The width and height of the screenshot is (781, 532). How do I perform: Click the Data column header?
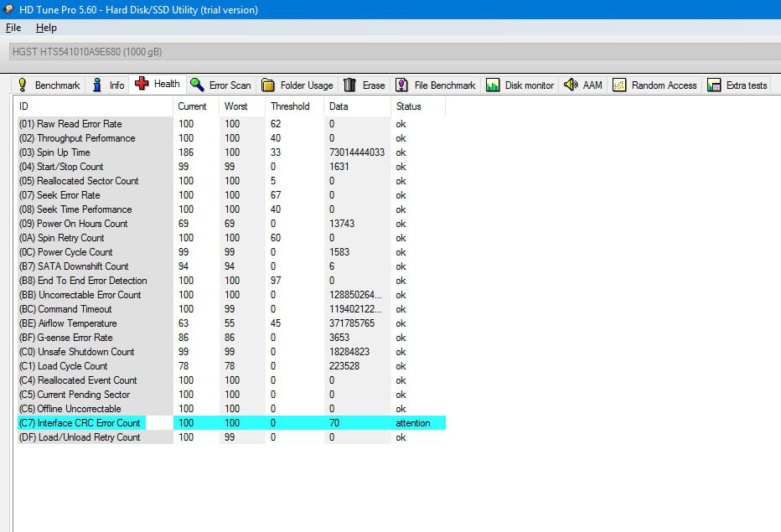339,106
